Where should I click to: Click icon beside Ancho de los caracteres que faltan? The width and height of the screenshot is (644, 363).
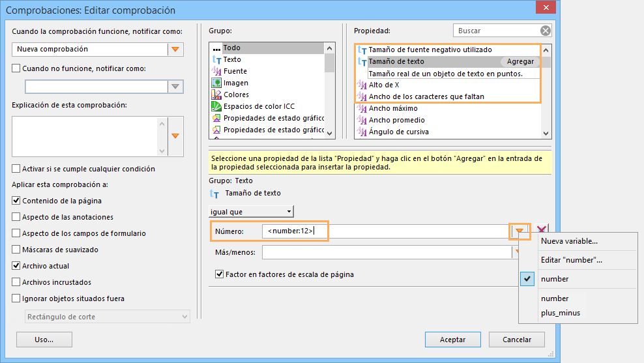[x=362, y=97]
